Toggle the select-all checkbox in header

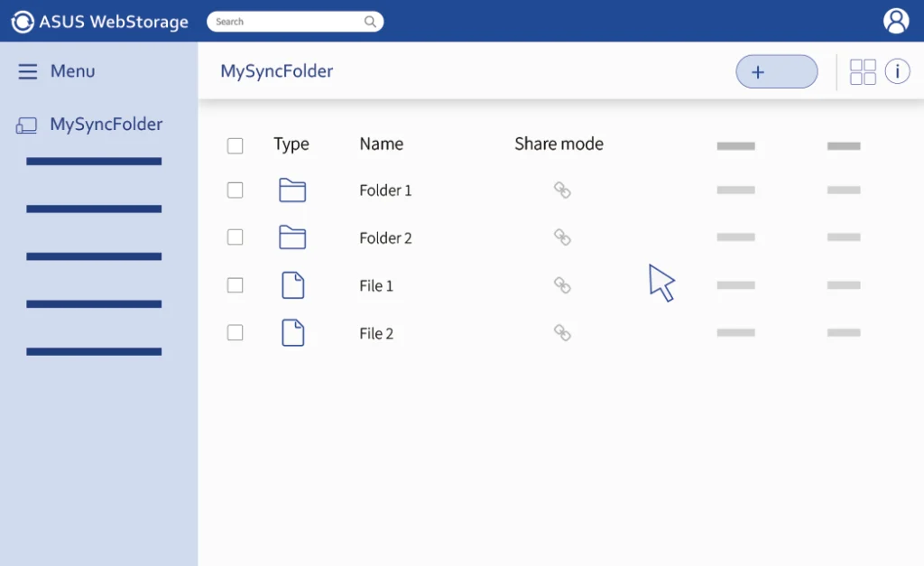(x=236, y=145)
